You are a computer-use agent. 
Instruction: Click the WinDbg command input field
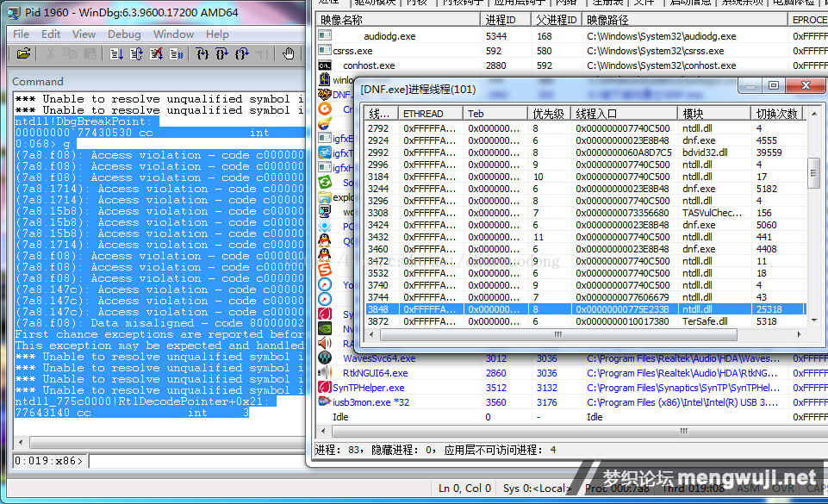coord(196,461)
